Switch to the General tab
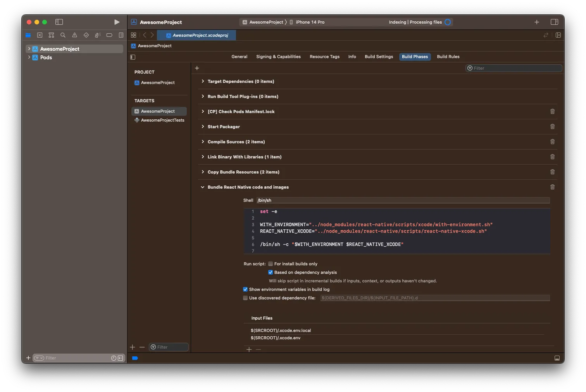 240,57
